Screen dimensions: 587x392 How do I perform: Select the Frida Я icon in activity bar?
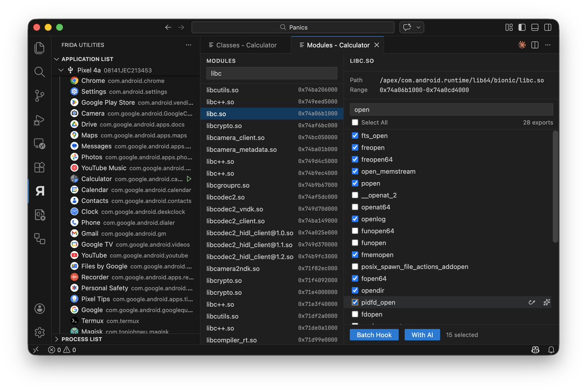(39, 191)
